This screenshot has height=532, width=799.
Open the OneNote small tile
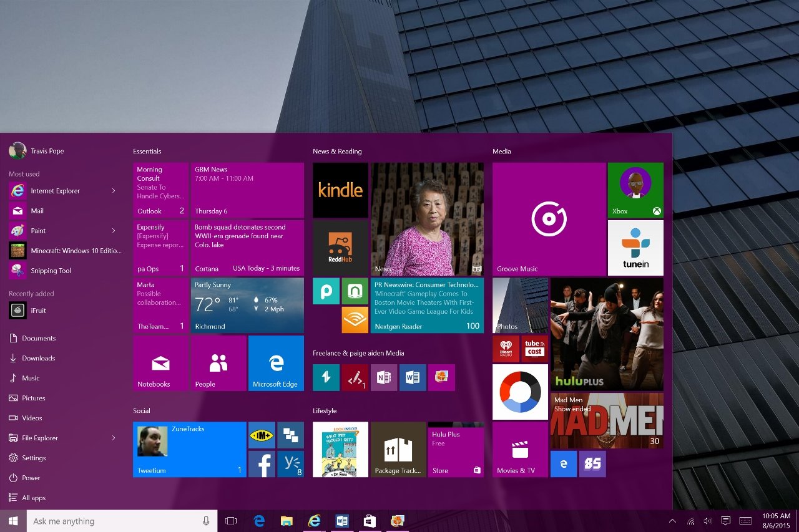pos(383,377)
